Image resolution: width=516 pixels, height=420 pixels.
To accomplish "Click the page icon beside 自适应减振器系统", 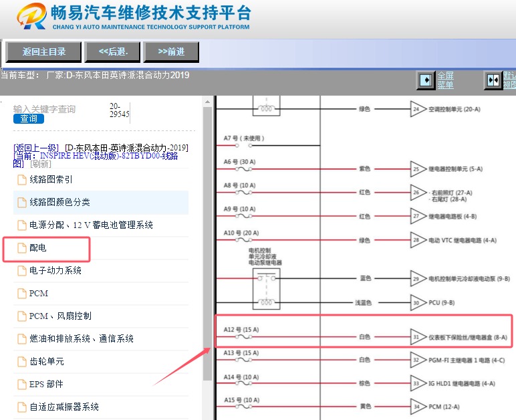I will [21, 407].
